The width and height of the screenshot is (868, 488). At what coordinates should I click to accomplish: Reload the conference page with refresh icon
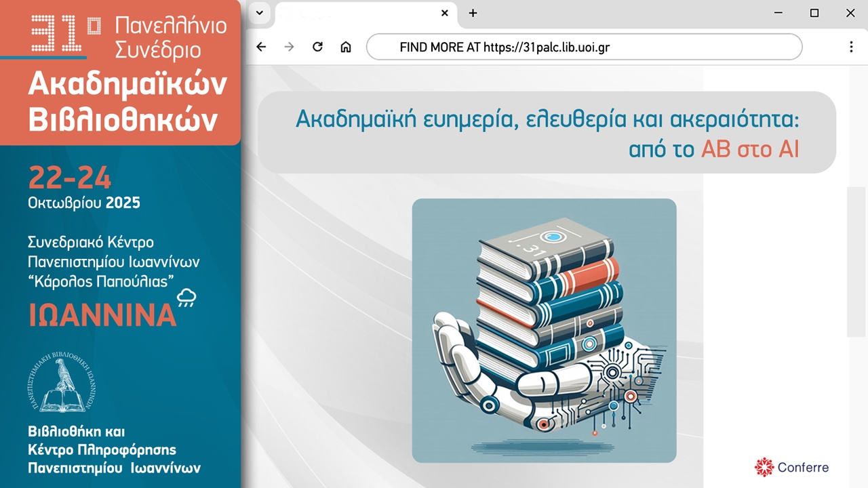click(317, 47)
